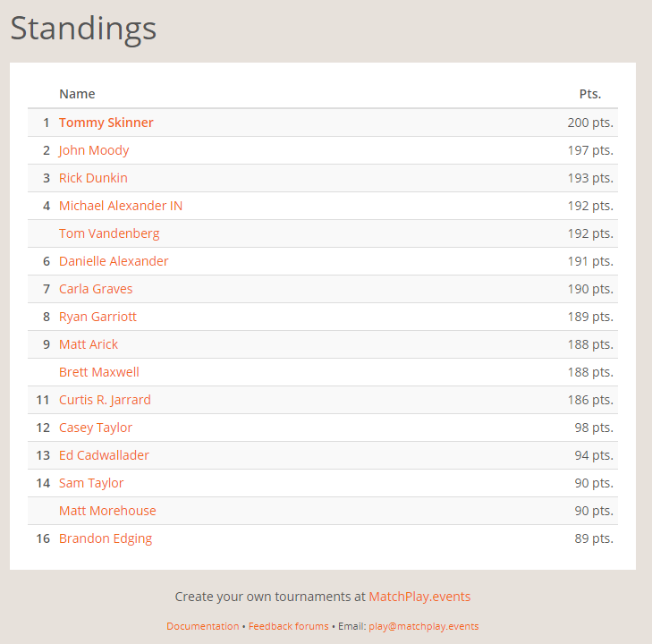Click Sam Taylor in standings
This screenshot has height=644, width=652.
pos(91,483)
